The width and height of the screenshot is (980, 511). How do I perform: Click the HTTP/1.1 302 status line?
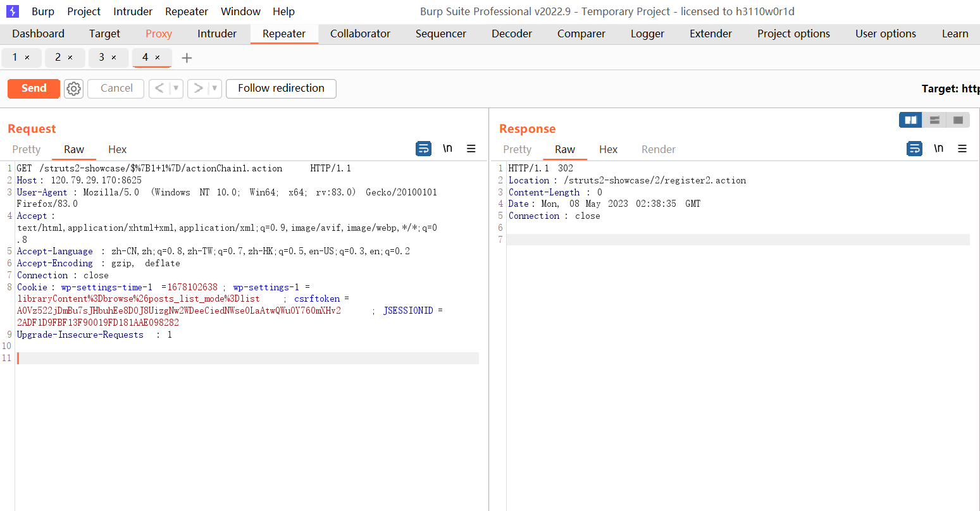(541, 168)
